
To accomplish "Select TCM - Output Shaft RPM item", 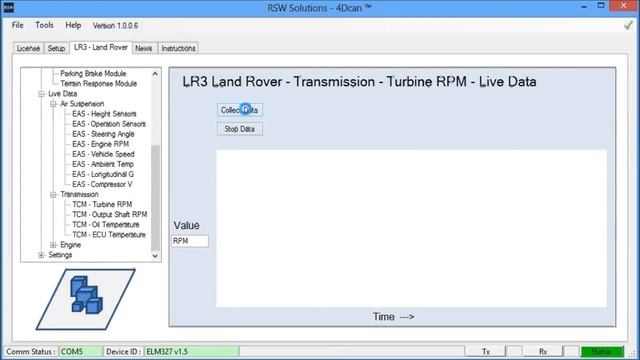I will click(109, 215).
